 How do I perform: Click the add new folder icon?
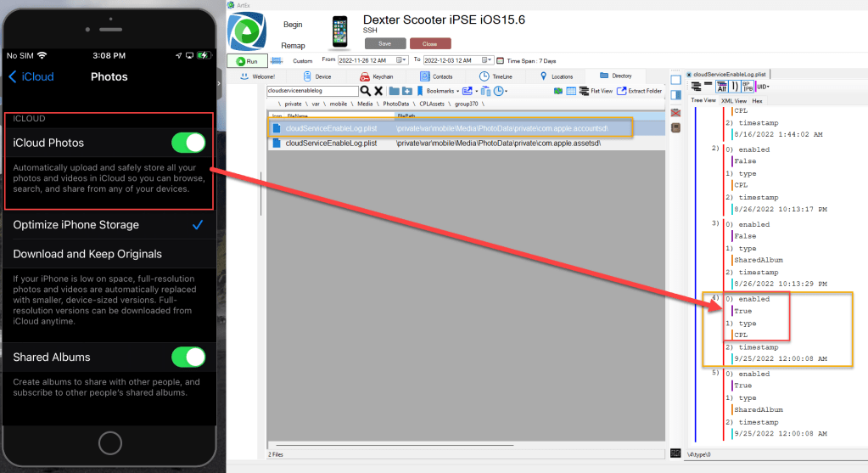coord(407,91)
